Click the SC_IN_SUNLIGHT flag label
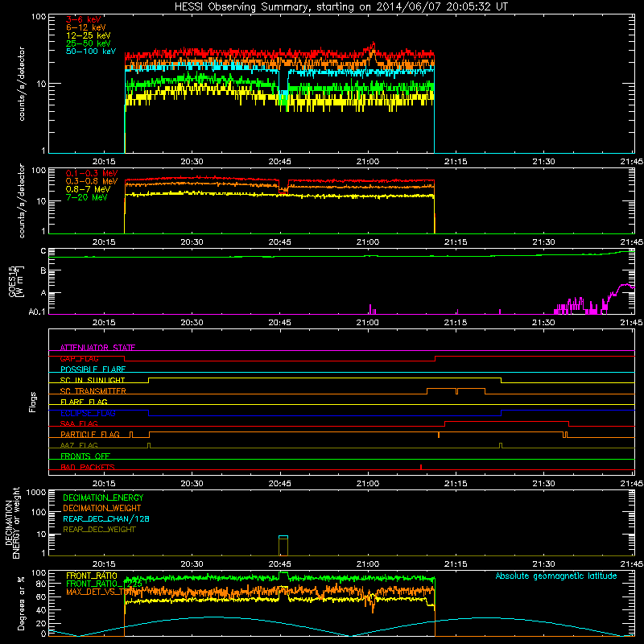The width and height of the screenshot is (644, 644). (x=93, y=380)
